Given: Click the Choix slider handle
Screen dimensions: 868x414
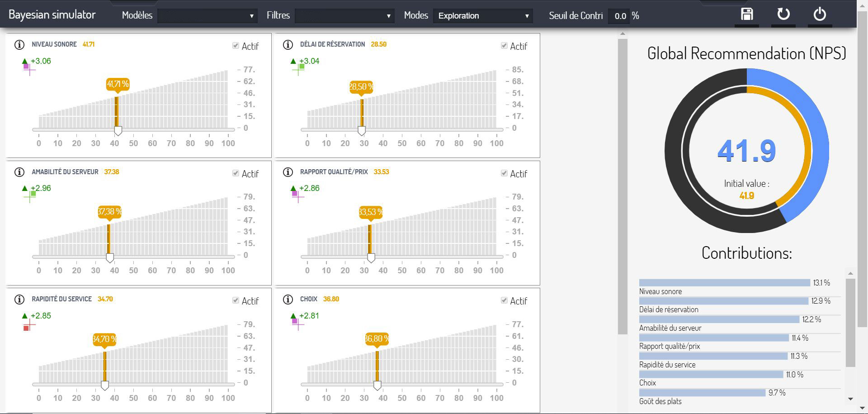Looking at the screenshot, I should click(x=377, y=385).
